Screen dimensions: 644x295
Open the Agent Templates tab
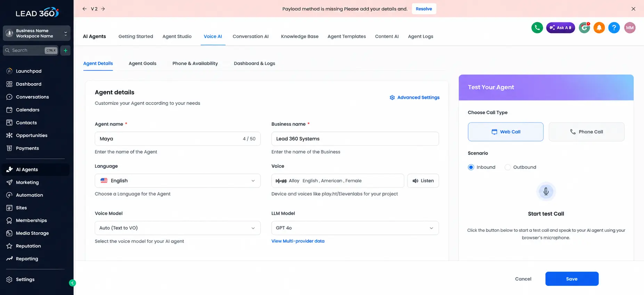point(347,36)
